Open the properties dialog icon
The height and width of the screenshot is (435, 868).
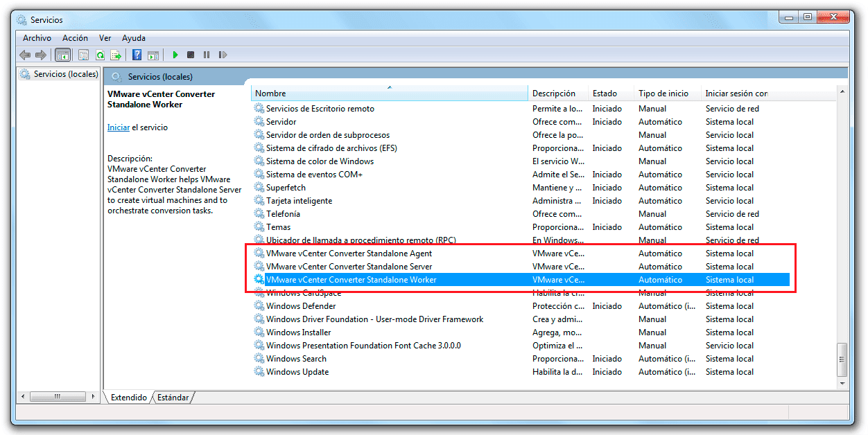click(84, 55)
